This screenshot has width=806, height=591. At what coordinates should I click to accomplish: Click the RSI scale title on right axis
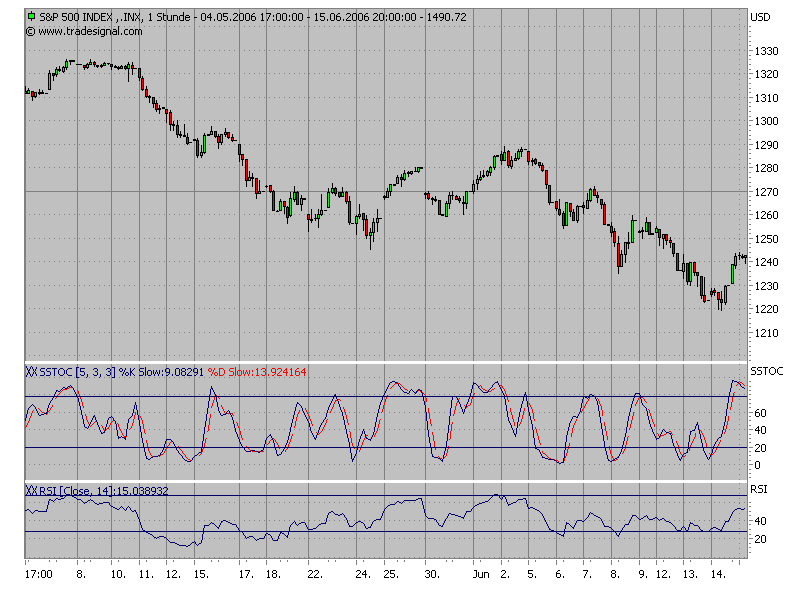tap(759, 489)
